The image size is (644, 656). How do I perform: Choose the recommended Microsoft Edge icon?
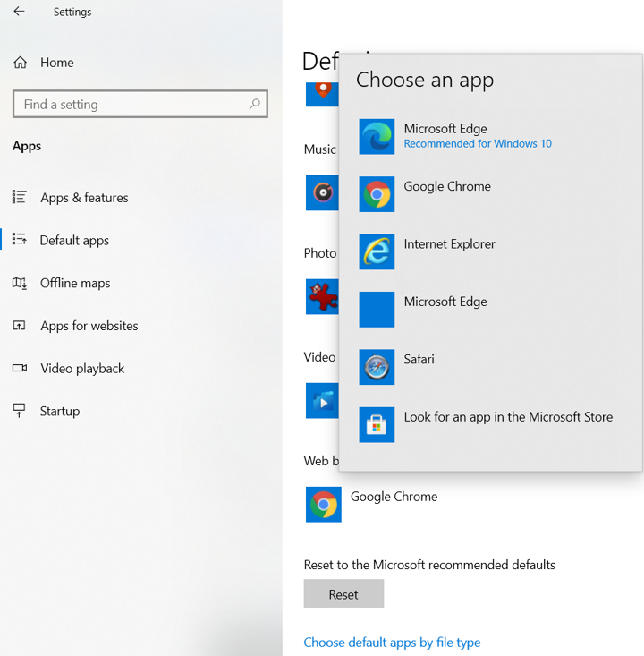tap(377, 137)
